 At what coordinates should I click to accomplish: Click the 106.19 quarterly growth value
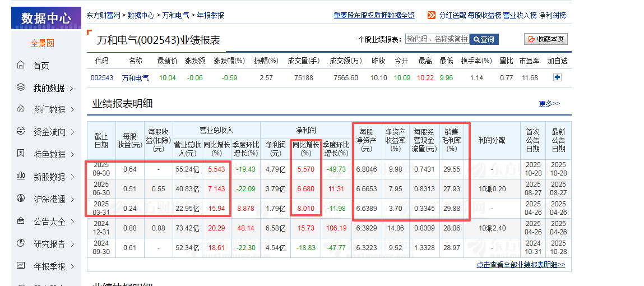336,228
